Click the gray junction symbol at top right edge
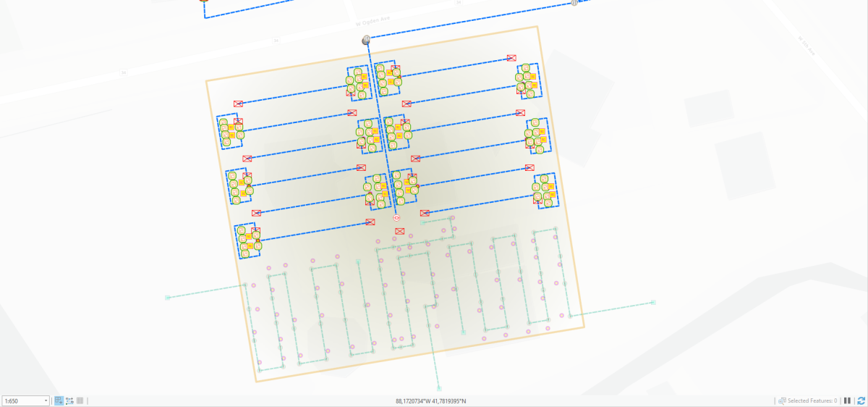 574,2
